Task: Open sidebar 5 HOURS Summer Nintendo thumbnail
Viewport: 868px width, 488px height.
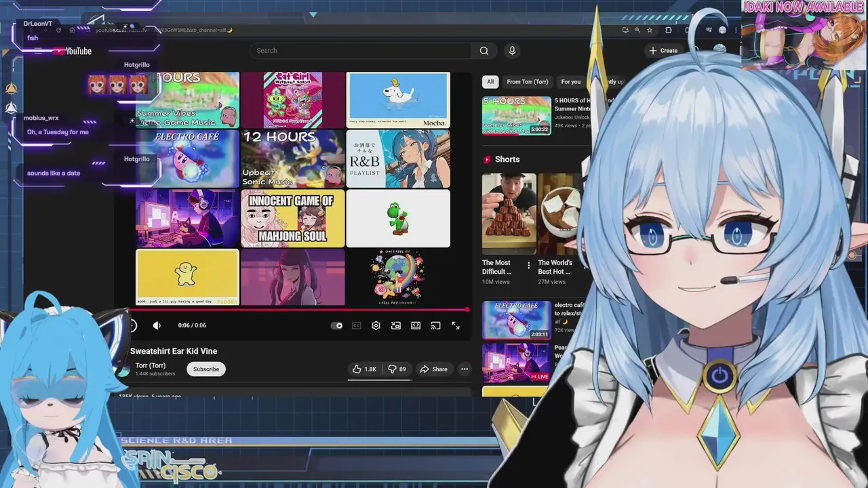Action: point(517,115)
